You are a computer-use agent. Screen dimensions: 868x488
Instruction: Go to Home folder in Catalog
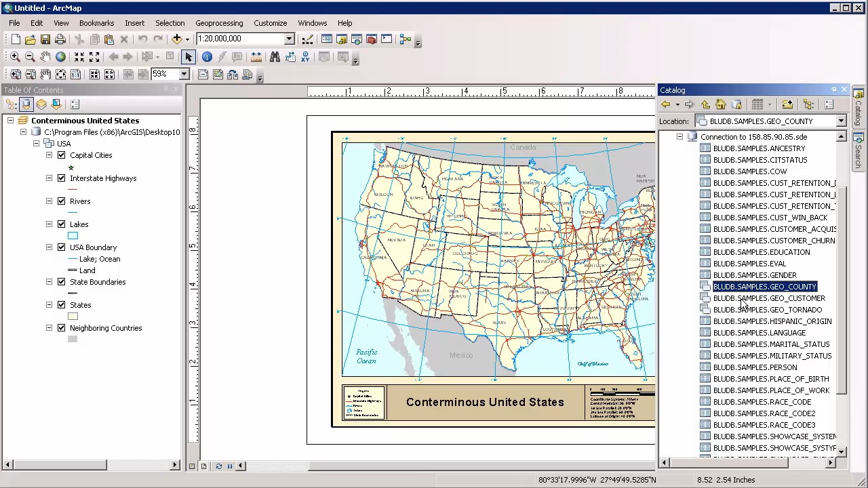click(x=721, y=104)
